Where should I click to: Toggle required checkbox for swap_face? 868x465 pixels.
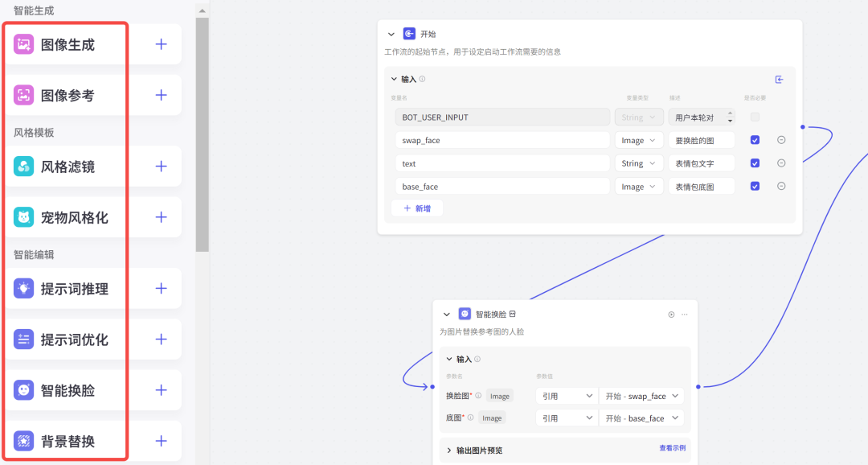click(x=755, y=140)
